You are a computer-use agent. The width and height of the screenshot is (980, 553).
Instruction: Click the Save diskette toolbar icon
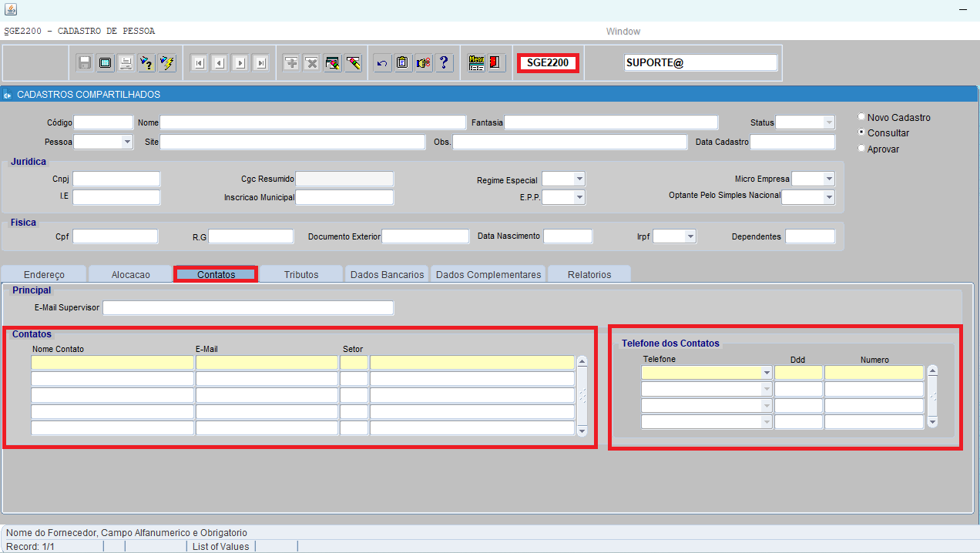coord(85,63)
